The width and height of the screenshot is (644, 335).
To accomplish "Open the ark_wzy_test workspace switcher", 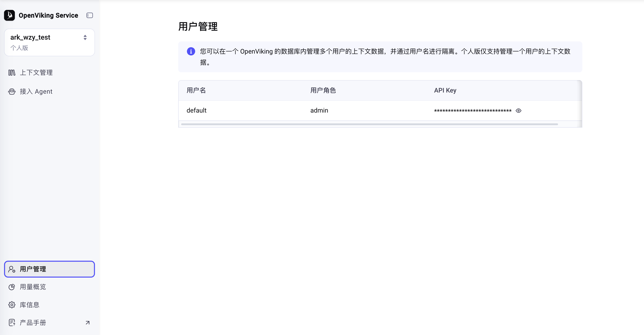I will click(x=50, y=42).
